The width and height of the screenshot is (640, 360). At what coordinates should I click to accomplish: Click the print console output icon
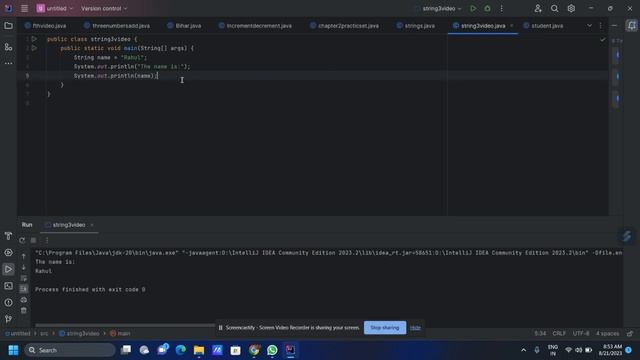click(24, 300)
